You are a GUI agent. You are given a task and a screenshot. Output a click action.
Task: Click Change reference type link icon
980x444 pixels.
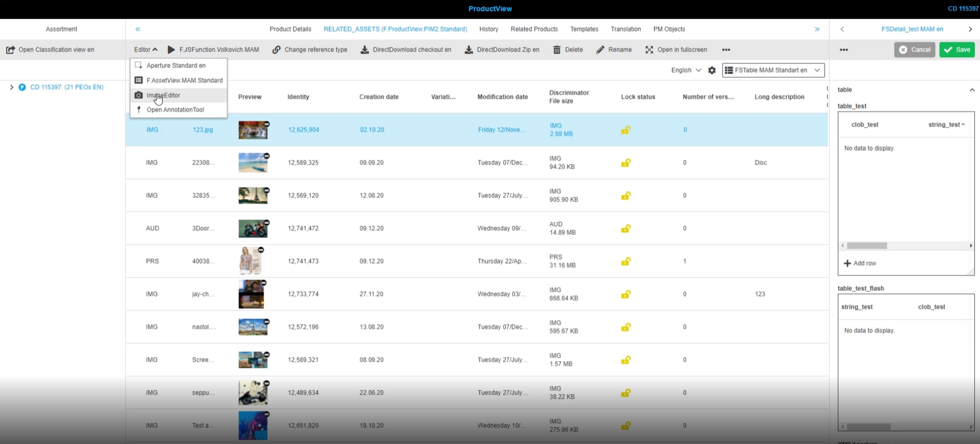click(277, 50)
